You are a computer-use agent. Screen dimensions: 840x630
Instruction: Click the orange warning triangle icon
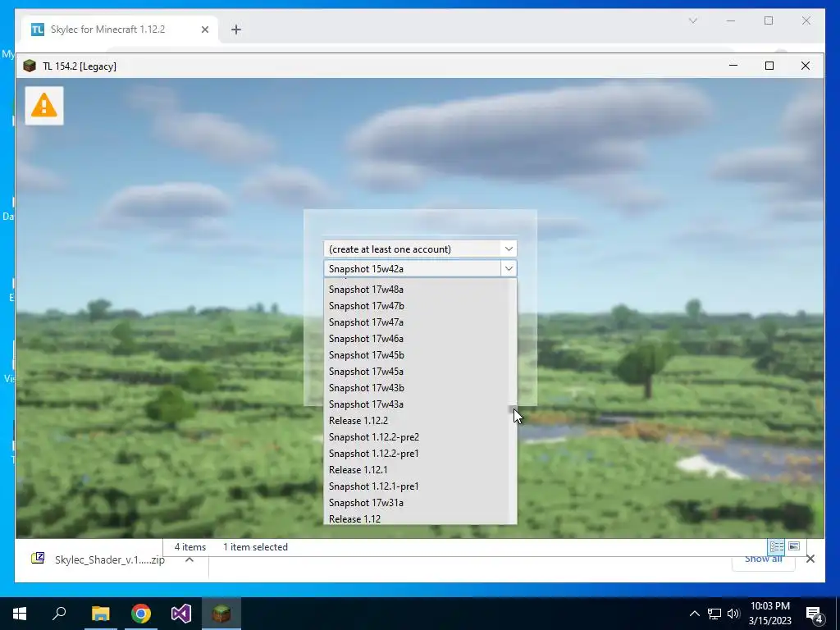44,106
